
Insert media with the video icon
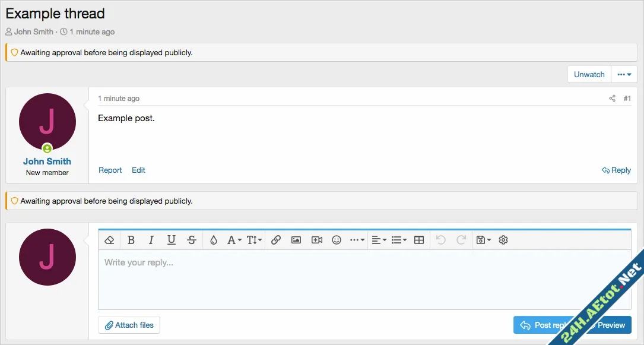tap(316, 240)
